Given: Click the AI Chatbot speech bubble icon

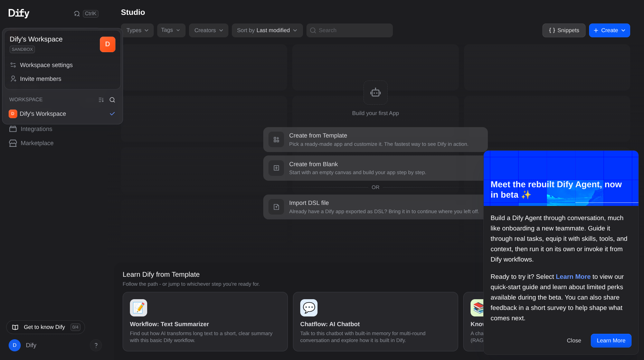Looking at the screenshot, I should point(309,308).
